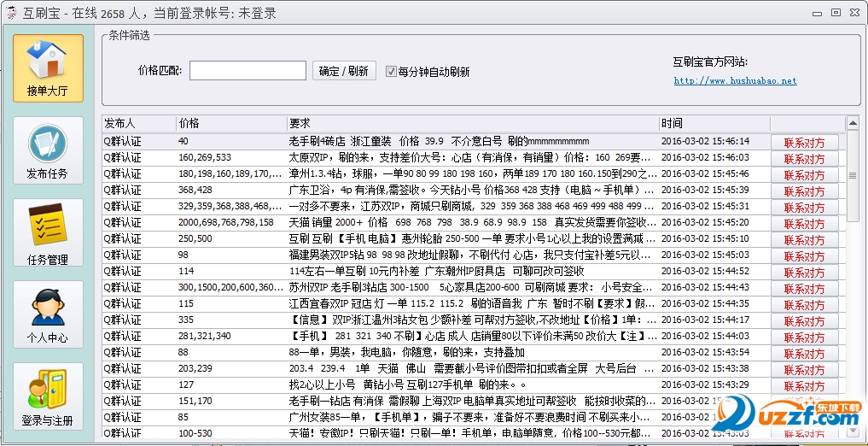Click 联系对方 for 15:44:03 row

804,337
